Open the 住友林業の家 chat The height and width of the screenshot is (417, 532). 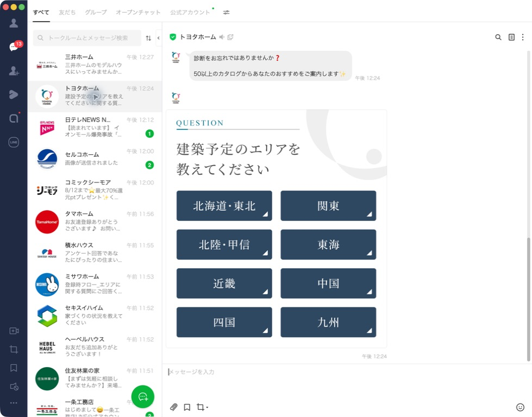[95, 378]
